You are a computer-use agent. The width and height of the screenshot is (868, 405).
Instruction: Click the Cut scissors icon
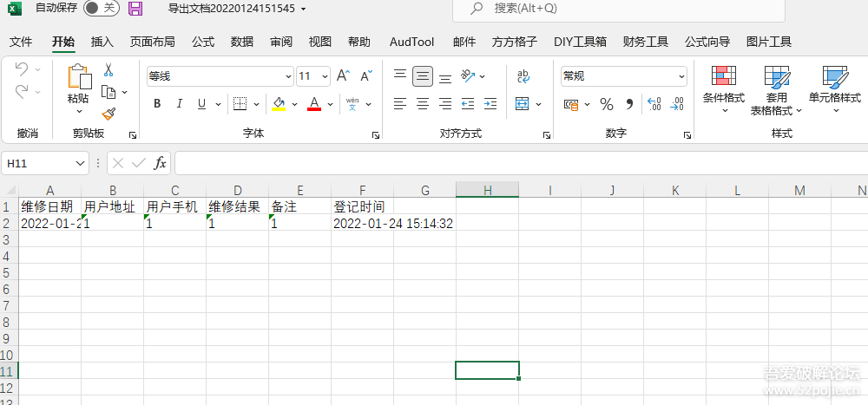coord(108,69)
